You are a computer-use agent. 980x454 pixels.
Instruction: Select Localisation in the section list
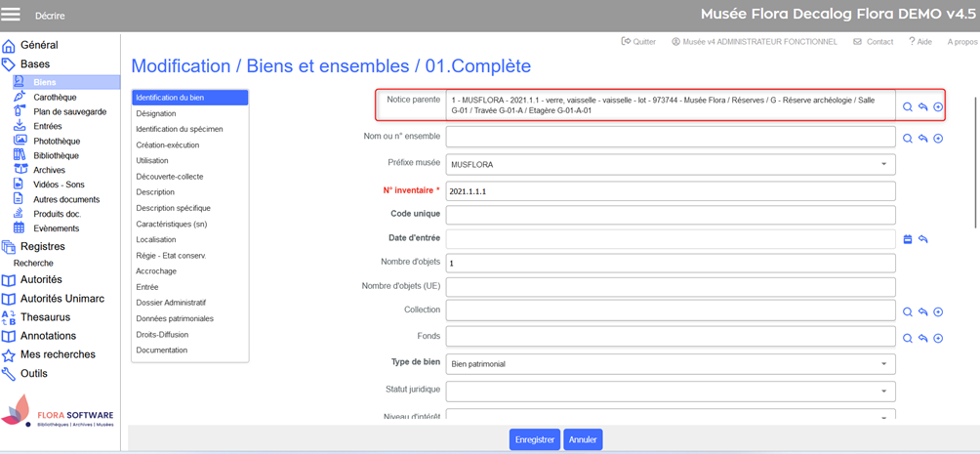coord(156,239)
